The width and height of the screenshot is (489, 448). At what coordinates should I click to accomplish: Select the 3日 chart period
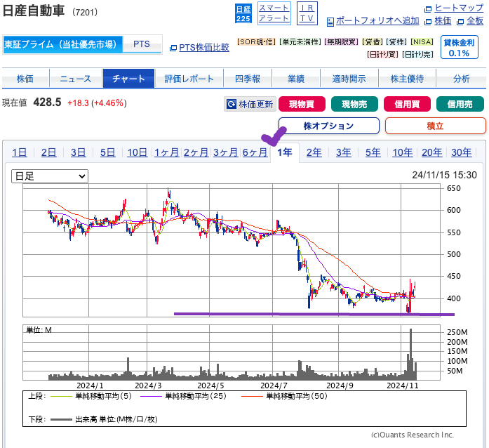pyautogui.click(x=79, y=152)
